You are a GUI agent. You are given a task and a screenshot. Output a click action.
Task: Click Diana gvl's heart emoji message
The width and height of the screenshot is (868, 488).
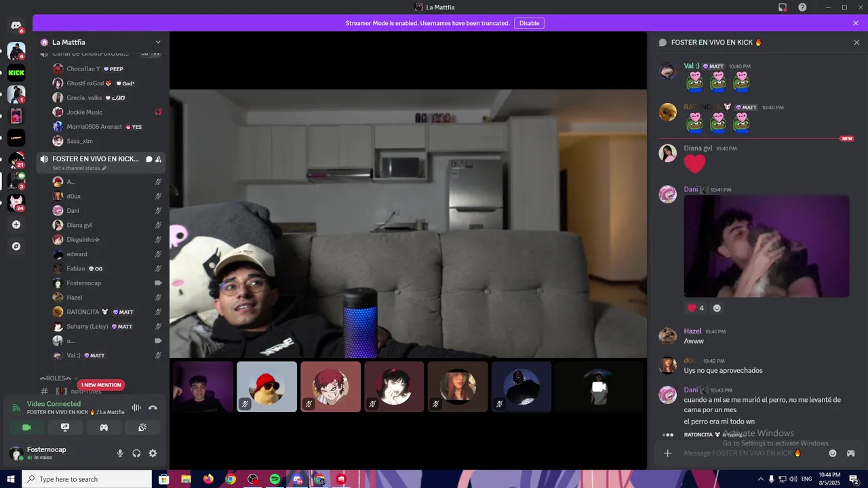coord(694,163)
